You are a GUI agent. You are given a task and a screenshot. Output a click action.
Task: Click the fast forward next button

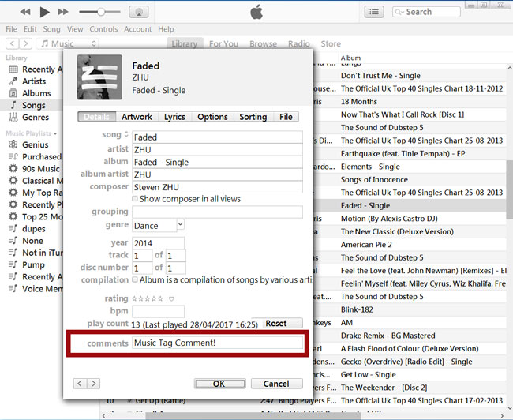pos(63,12)
